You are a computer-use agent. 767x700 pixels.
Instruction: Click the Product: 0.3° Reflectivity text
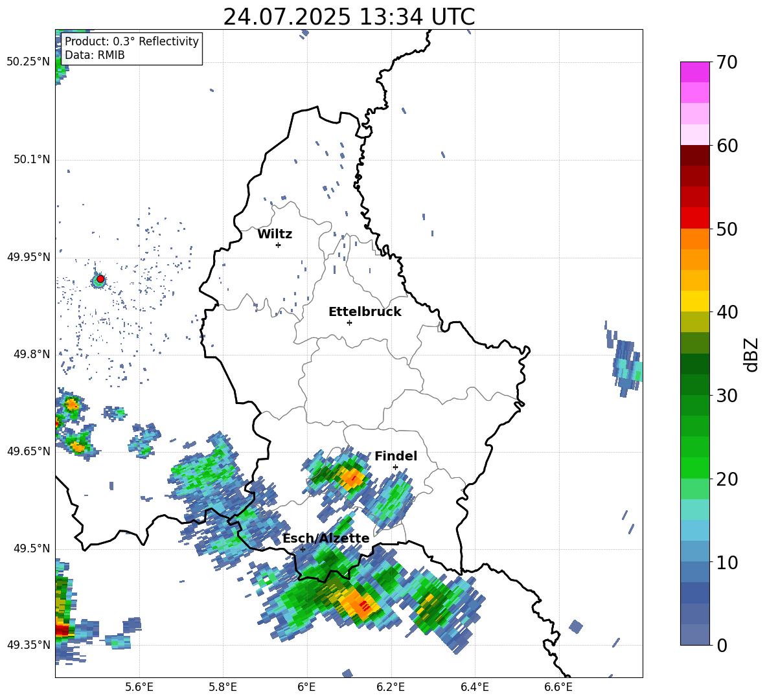(132, 41)
